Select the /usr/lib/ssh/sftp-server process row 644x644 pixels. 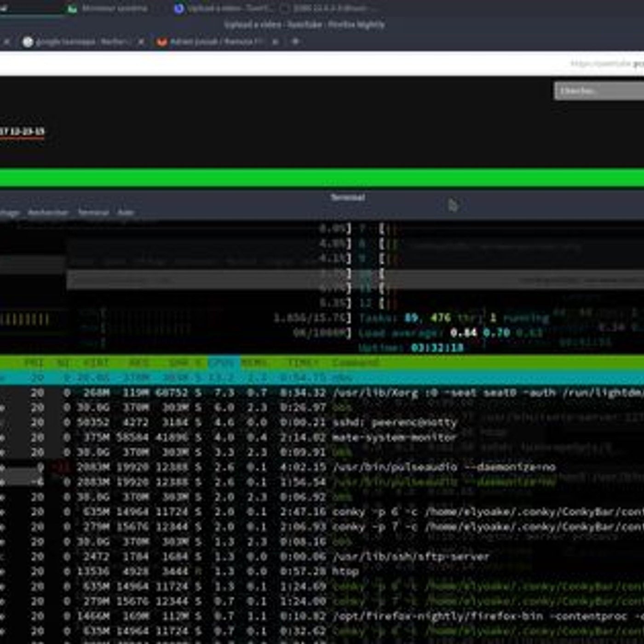(322, 557)
